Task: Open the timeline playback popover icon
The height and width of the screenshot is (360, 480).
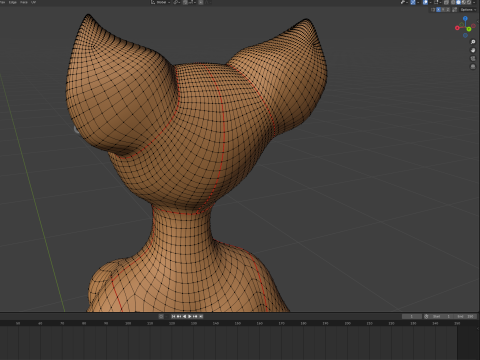Action: 161,316
